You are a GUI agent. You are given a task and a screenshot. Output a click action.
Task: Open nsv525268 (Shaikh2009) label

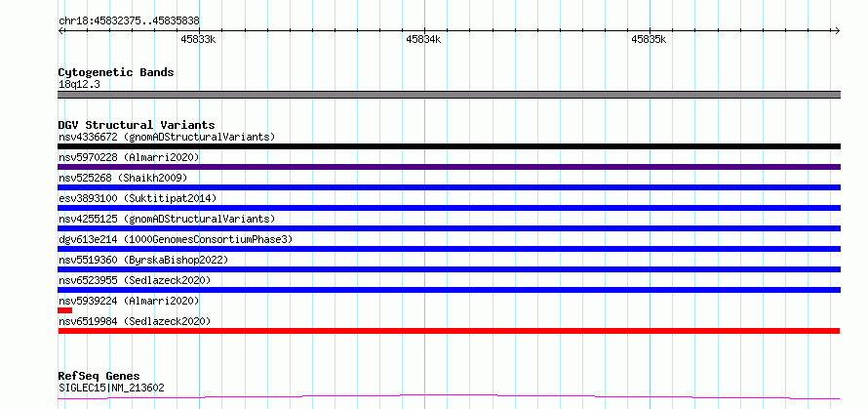(123, 178)
